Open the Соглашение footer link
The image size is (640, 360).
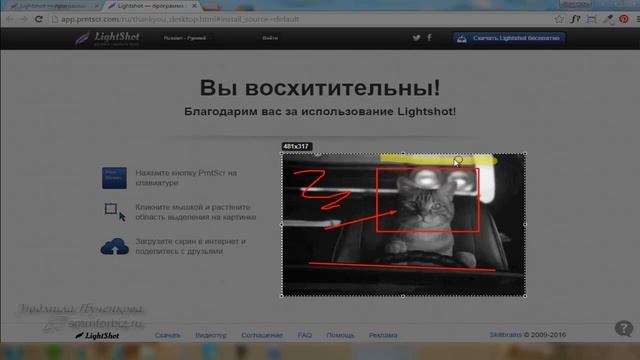click(x=262, y=335)
